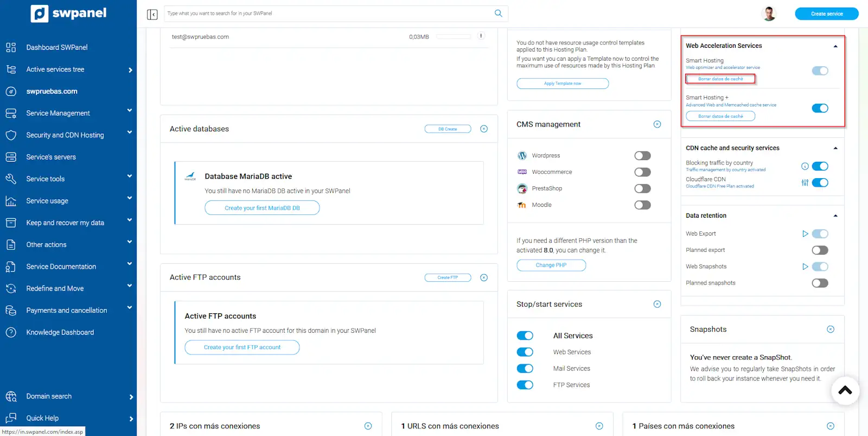Go to Knowledge Dashboard
Screen dimensions: 868x436
point(60,332)
